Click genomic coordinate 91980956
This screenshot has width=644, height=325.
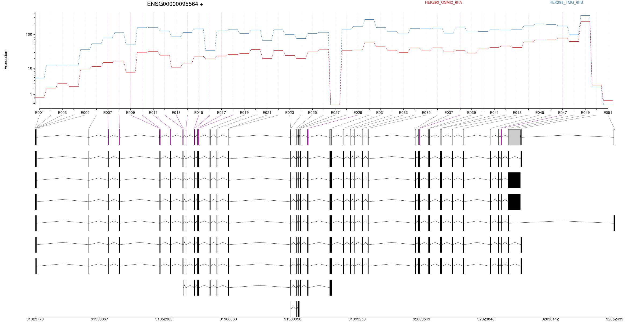pyautogui.click(x=292, y=319)
